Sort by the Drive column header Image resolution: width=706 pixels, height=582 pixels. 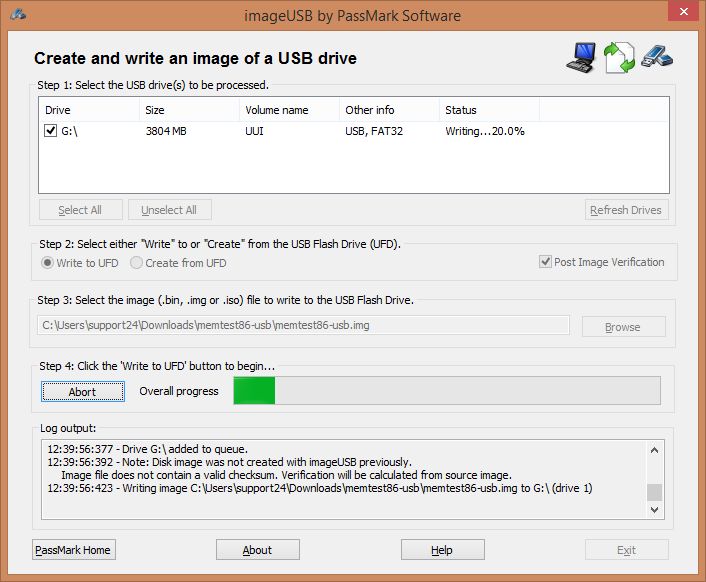[89, 110]
